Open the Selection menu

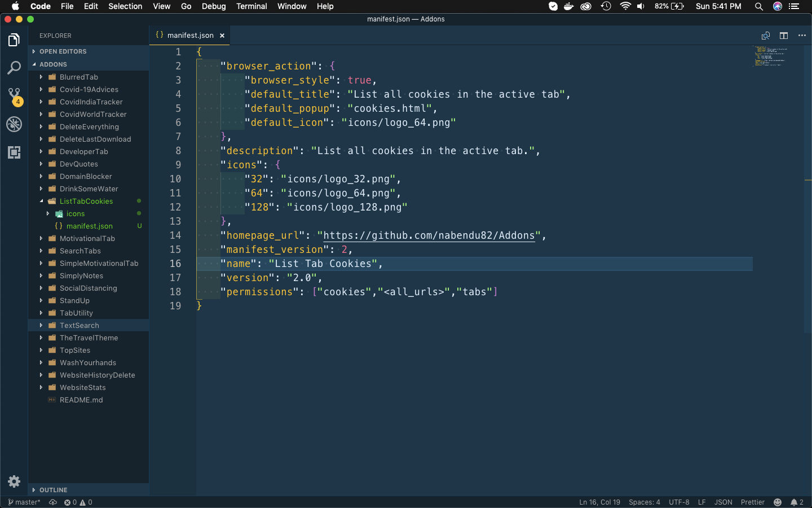pos(125,6)
